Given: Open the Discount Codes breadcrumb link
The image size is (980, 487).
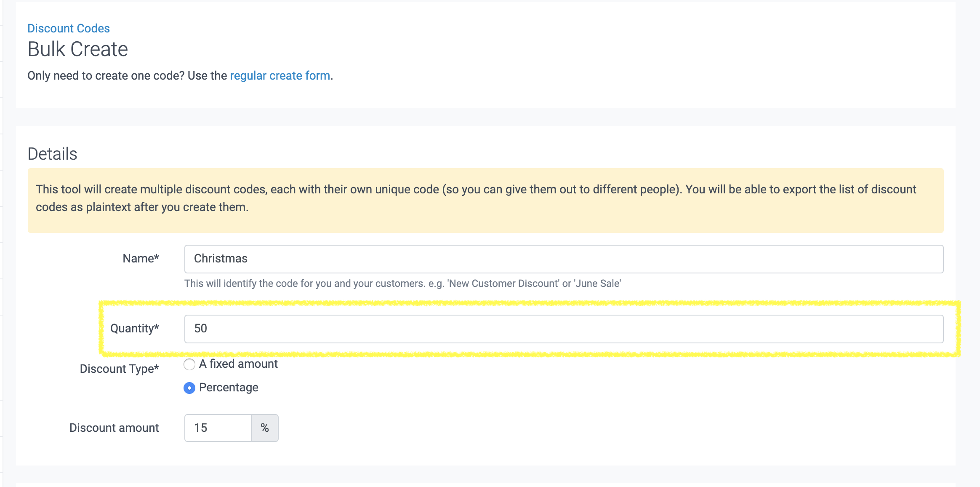Looking at the screenshot, I should coord(68,28).
